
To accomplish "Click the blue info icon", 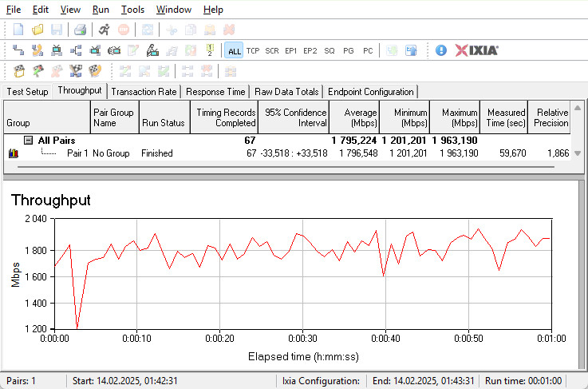I will click(441, 50).
